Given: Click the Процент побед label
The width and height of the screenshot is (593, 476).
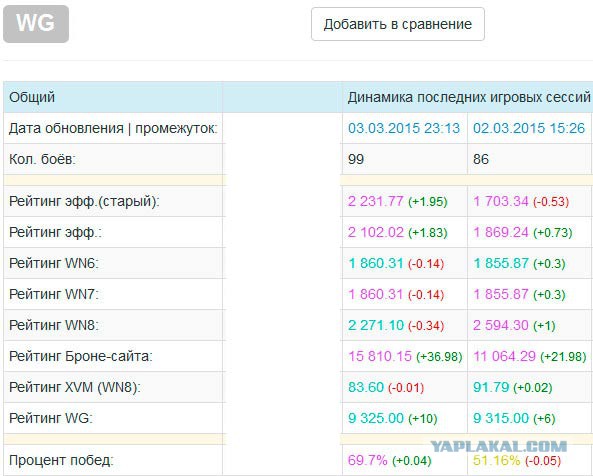Looking at the screenshot, I should pyautogui.click(x=61, y=460).
